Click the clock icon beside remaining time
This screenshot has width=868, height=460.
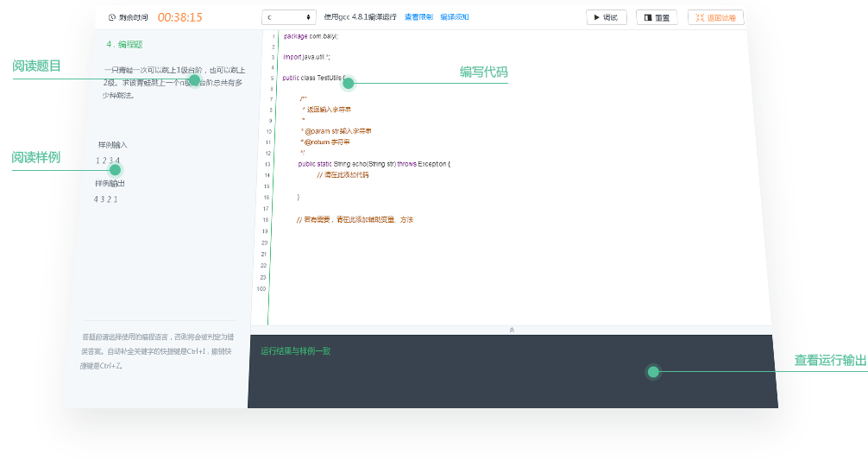[x=112, y=17]
